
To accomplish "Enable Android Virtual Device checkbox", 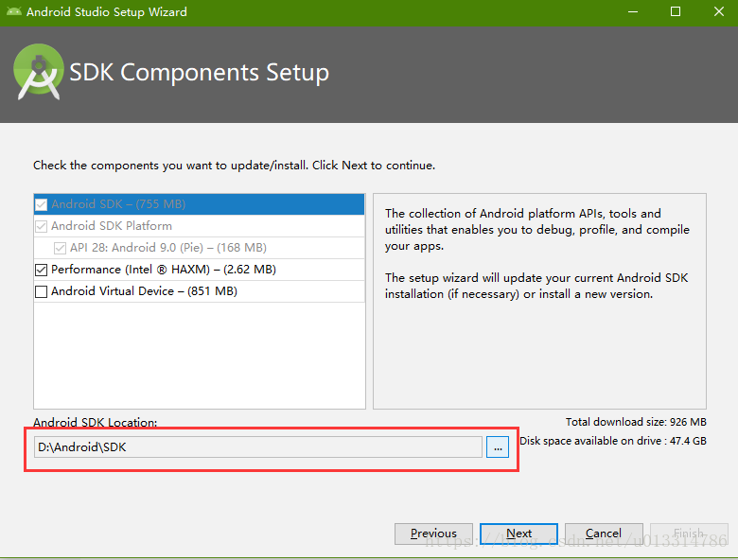I will (41, 291).
